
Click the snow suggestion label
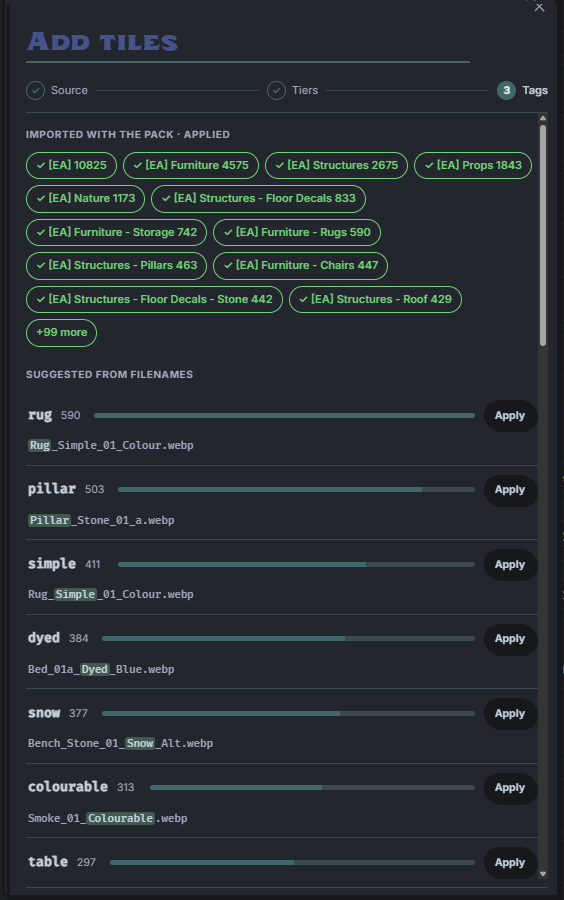[x=44, y=713]
